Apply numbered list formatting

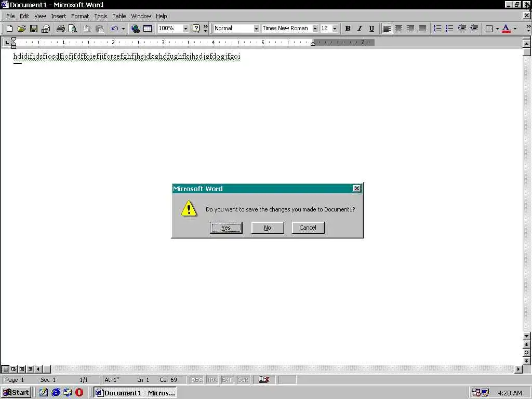coord(437,29)
